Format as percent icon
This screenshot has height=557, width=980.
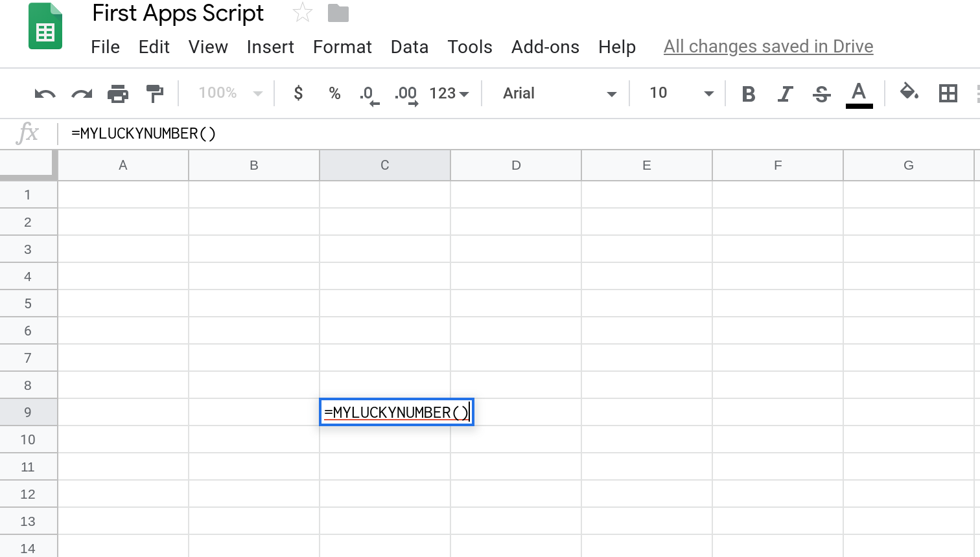(x=334, y=93)
